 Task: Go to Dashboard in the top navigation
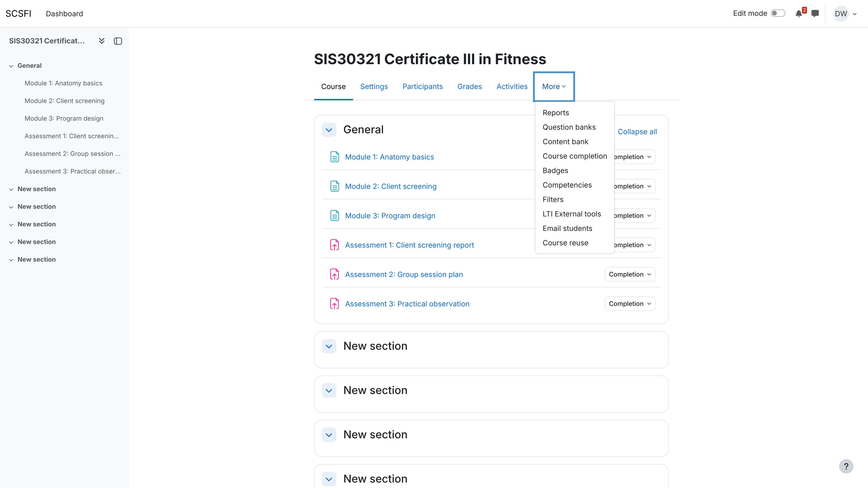(64, 14)
